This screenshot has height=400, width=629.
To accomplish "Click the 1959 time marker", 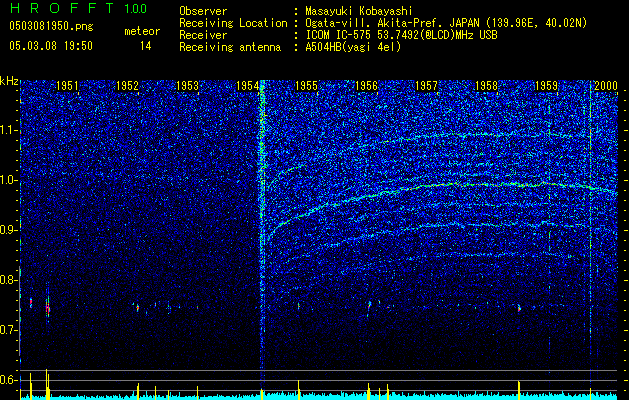I will (x=546, y=86).
